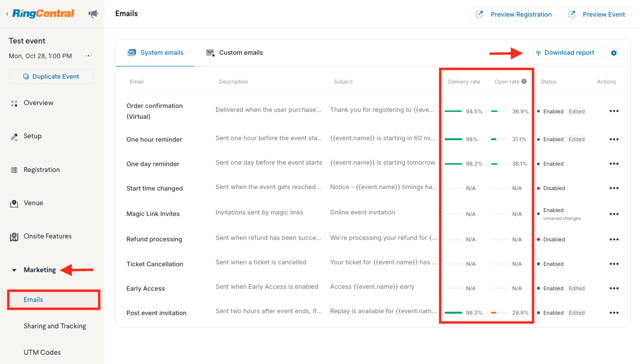640x364 pixels.
Task: Click Delivery rate column header
Action: [464, 82]
